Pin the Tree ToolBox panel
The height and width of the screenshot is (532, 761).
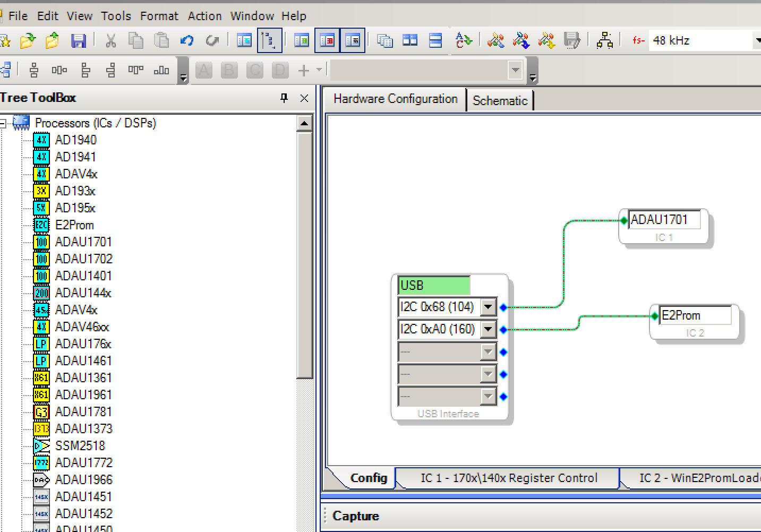point(284,98)
